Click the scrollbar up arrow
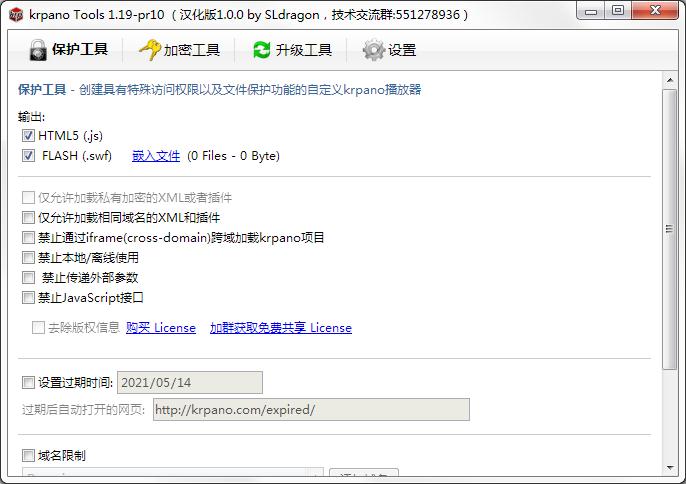Screen dimensions: 686x484 click(x=670, y=80)
